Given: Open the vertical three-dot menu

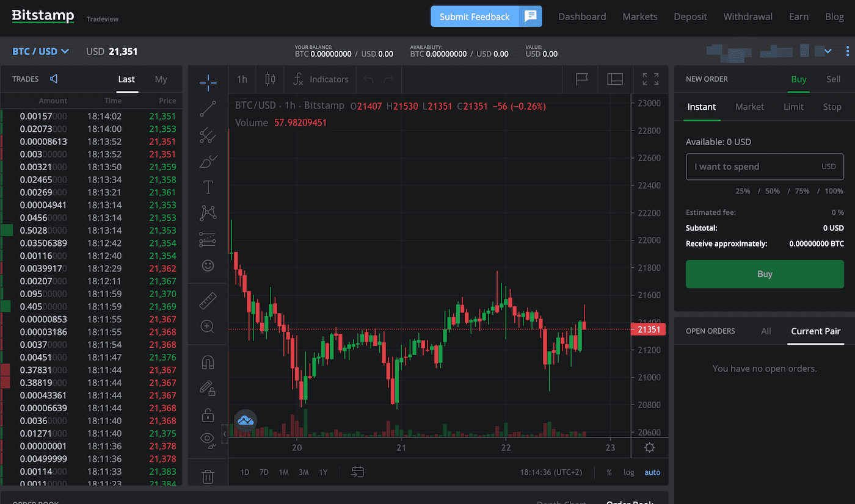Looking at the screenshot, I should [847, 51].
